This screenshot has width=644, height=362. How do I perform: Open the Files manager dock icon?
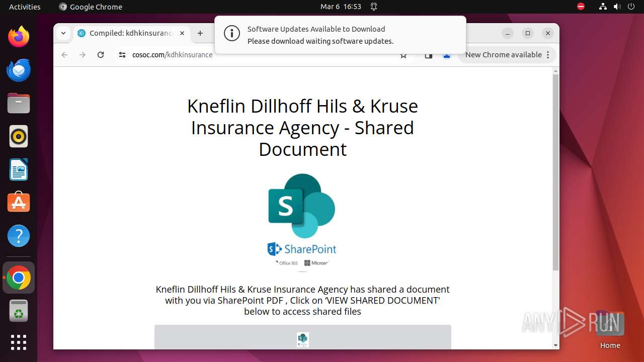click(19, 103)
